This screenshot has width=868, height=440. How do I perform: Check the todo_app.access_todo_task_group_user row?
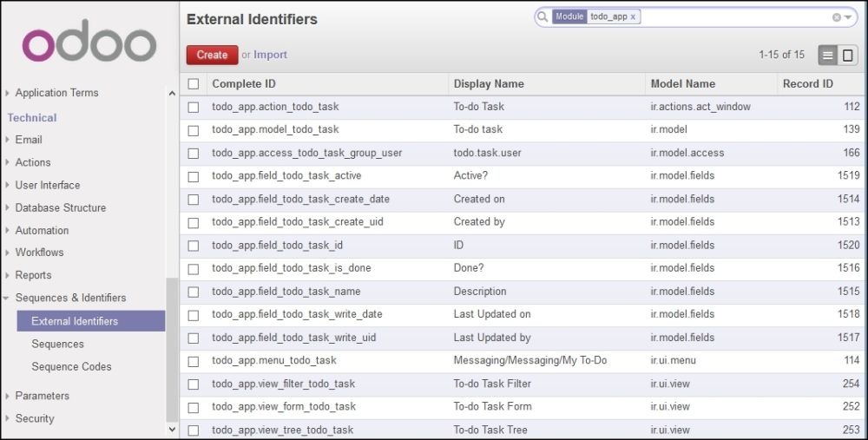click(194, 154)
